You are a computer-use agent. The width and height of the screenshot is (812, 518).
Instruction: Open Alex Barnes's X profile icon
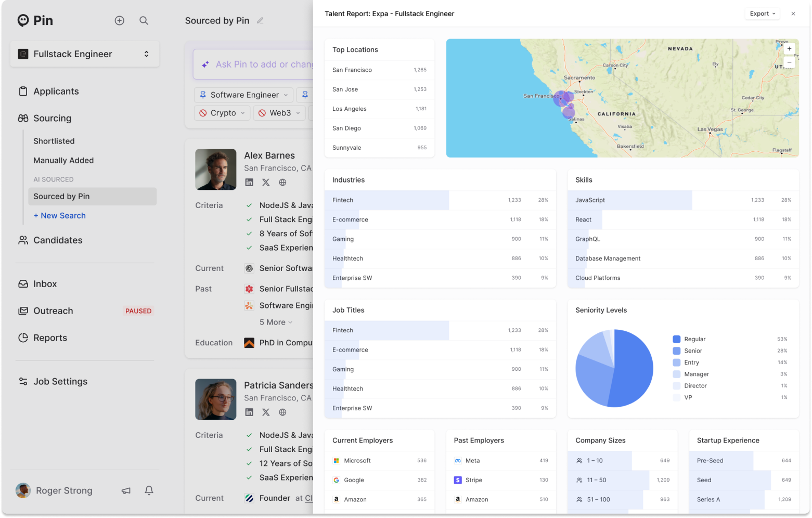coord(266,183)
